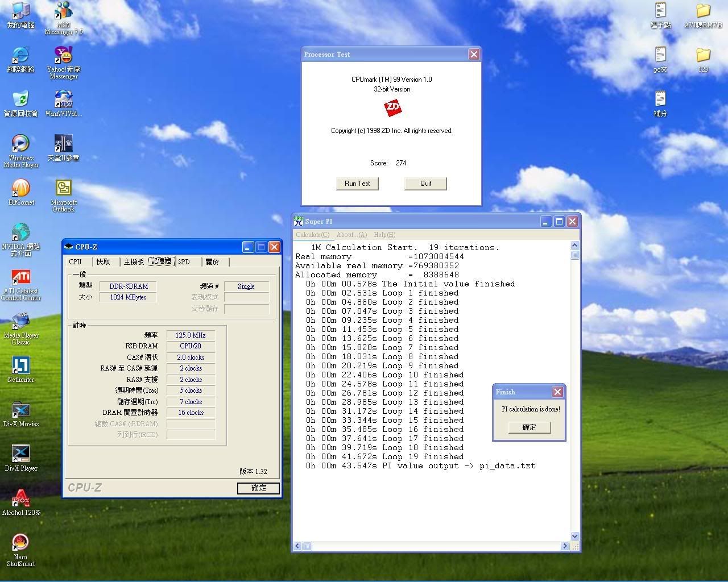
Task: Click Super PI horizontal scrollbar left arrow
Action: coord(297,546)
